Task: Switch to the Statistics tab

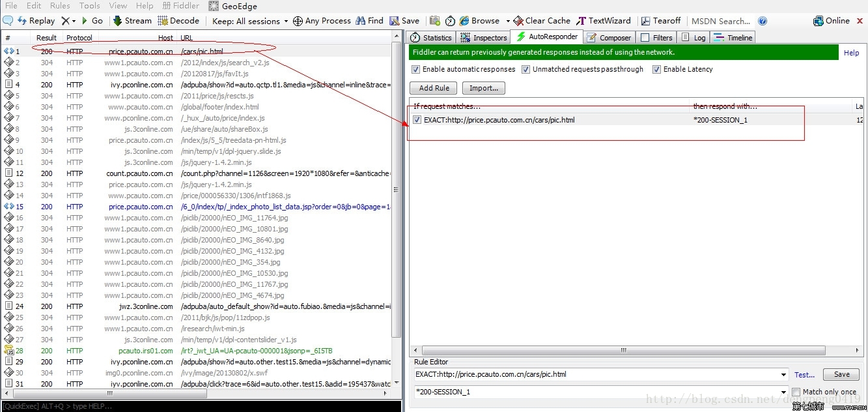Action: (x=430, y=38)
